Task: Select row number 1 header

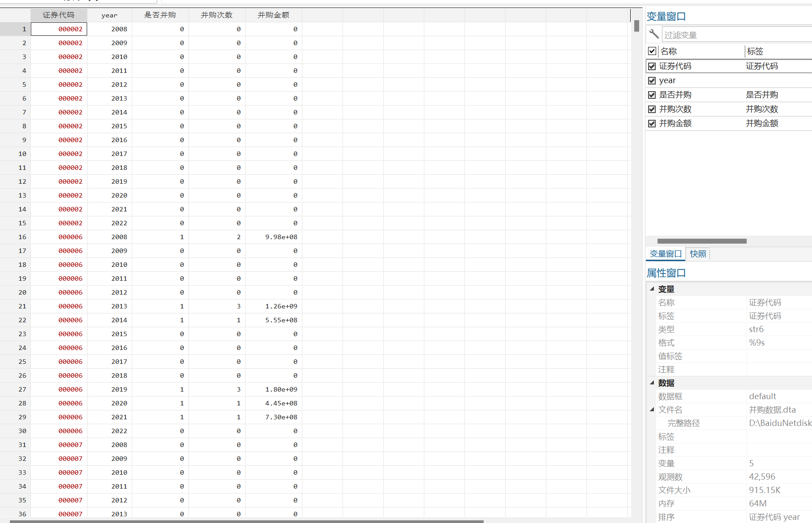Action: pyautogui.click(x=15, y=29)
